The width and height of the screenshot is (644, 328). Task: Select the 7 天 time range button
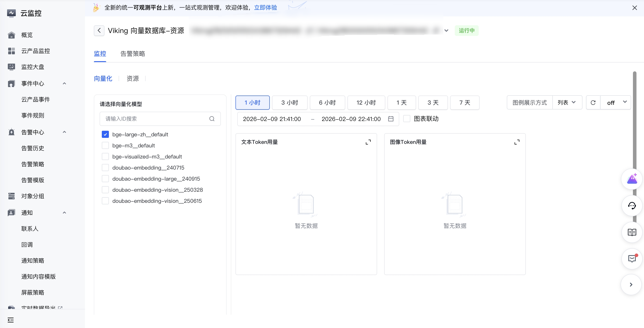tap(465, 102)
